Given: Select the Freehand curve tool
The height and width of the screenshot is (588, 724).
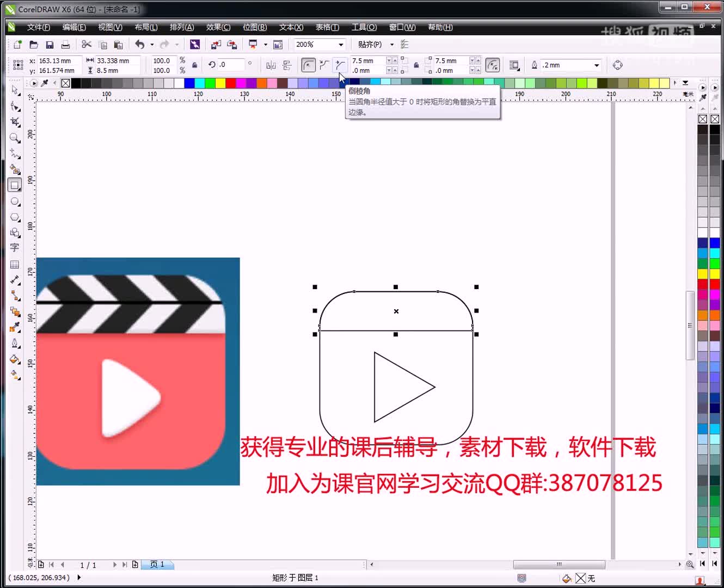Looking at the screenshot, I should [15, 154].
